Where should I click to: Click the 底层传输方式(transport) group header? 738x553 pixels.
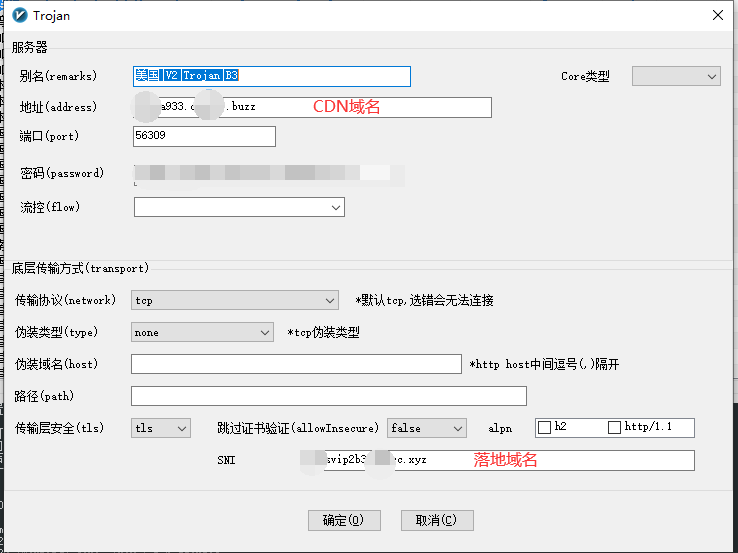[80, 268]
